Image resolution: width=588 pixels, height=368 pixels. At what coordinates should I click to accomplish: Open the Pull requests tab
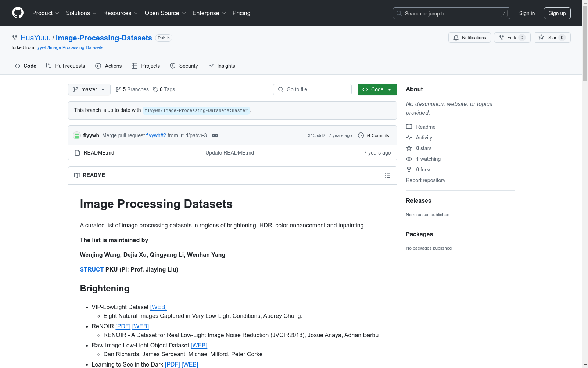click(65, 66)
